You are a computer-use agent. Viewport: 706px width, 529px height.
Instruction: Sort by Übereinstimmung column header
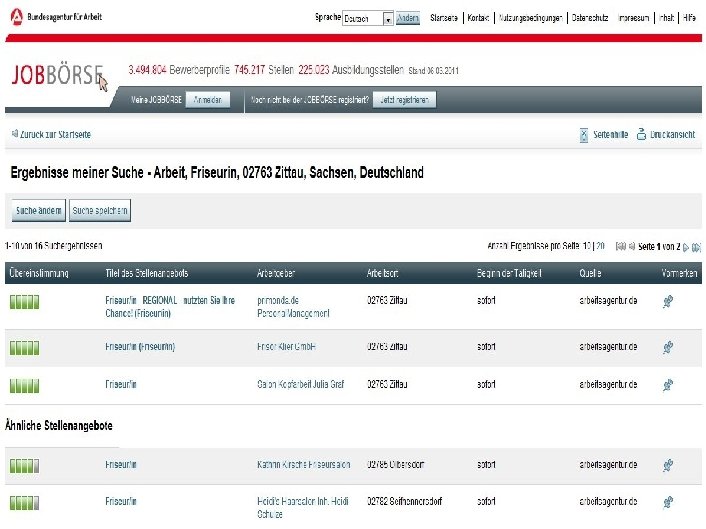click(39, 273)
